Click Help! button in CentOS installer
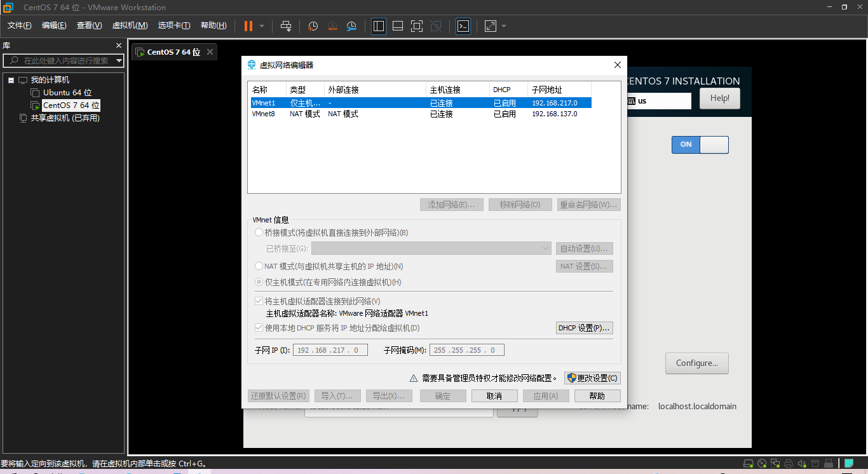 click(720, 98)
